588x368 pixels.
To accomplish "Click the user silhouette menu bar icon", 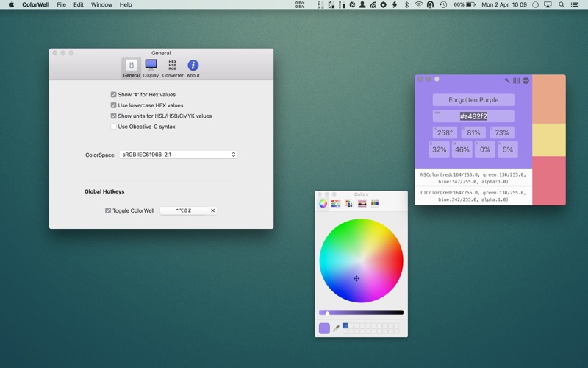I will coord(362,4).
